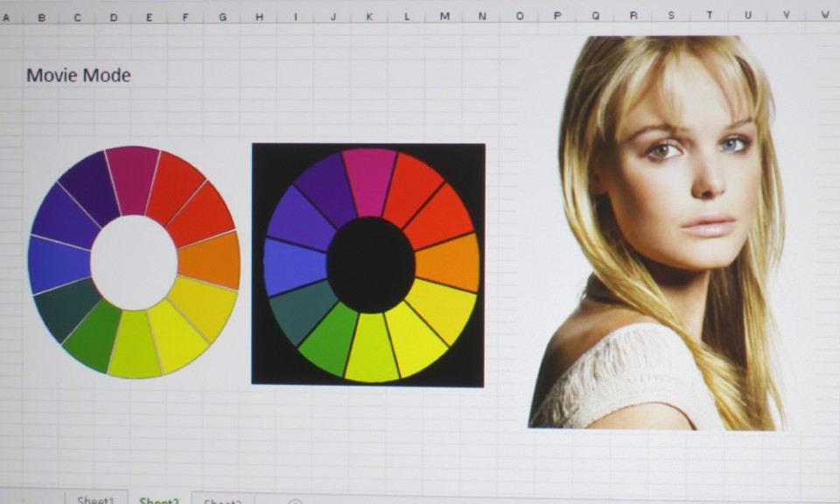Image resolution: width=840 pixels, height=504 pixels.
Task: Pick the magenta top segment of right wheel
Action: pos(369,180)
